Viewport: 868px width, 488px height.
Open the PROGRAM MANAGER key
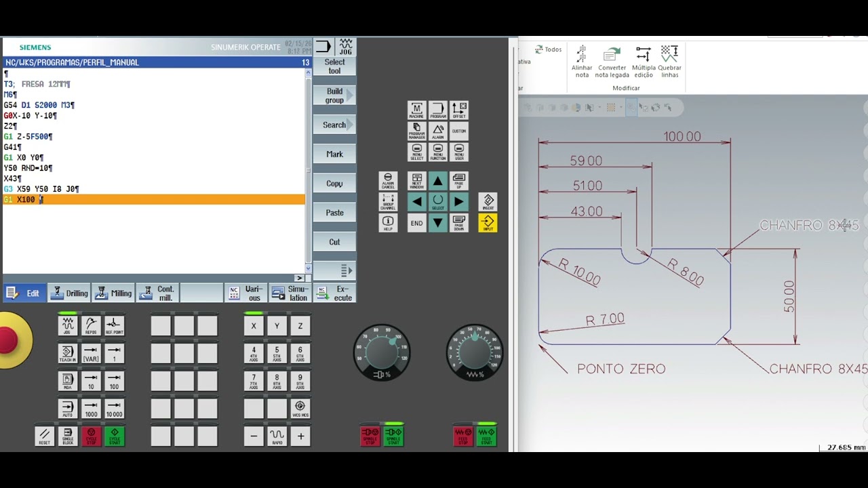point(417,131)
